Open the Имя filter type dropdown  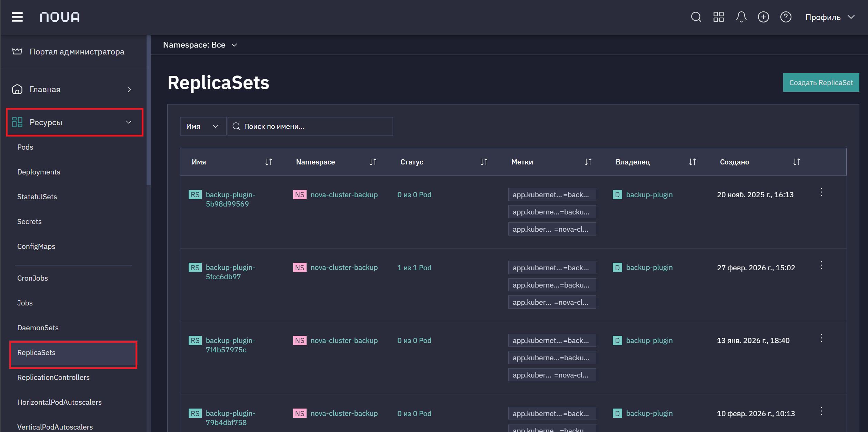pyautogui.click(x=203, y=126)
